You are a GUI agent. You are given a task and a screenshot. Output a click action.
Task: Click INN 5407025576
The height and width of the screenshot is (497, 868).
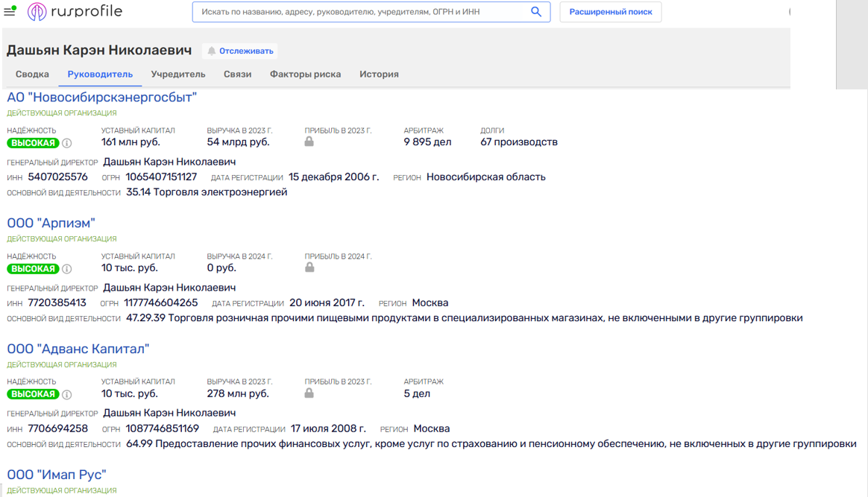pos(57,177)
